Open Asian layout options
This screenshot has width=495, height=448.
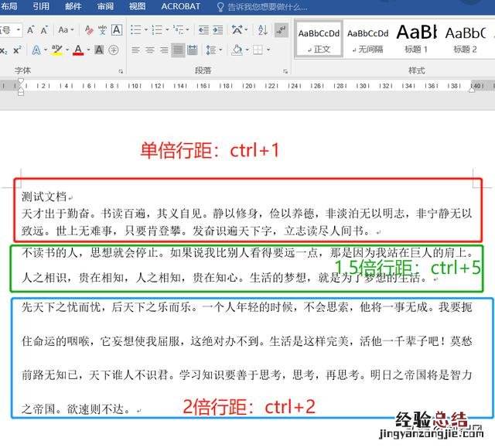coord(239,30)
